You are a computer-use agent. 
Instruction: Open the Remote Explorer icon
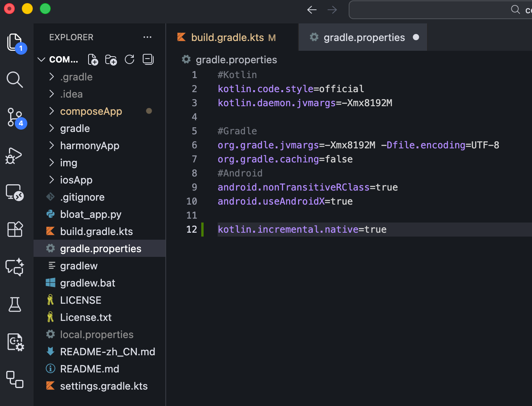pos(15,192)
